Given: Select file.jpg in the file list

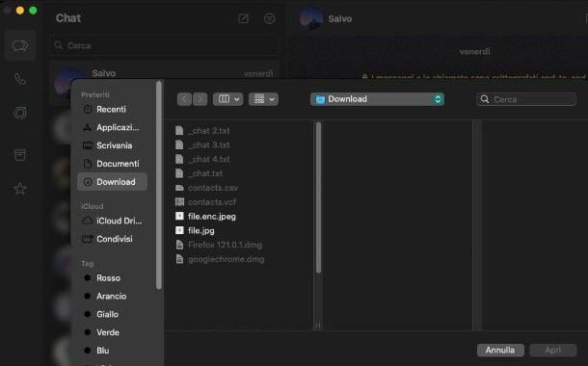Looking at the screenshot, I should click(201, 230).
